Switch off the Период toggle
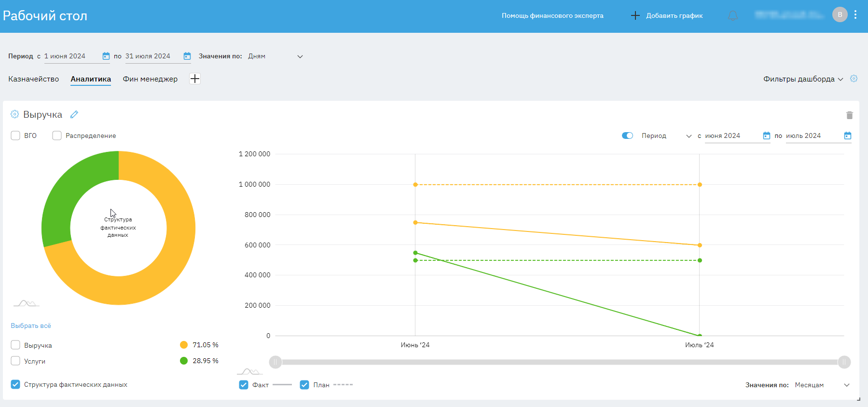Screen dimensions: 868x407 pos(627,136)
